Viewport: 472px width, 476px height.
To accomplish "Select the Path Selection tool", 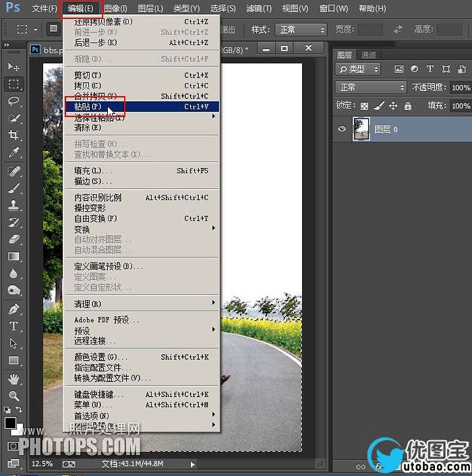I will pos(13,343).
